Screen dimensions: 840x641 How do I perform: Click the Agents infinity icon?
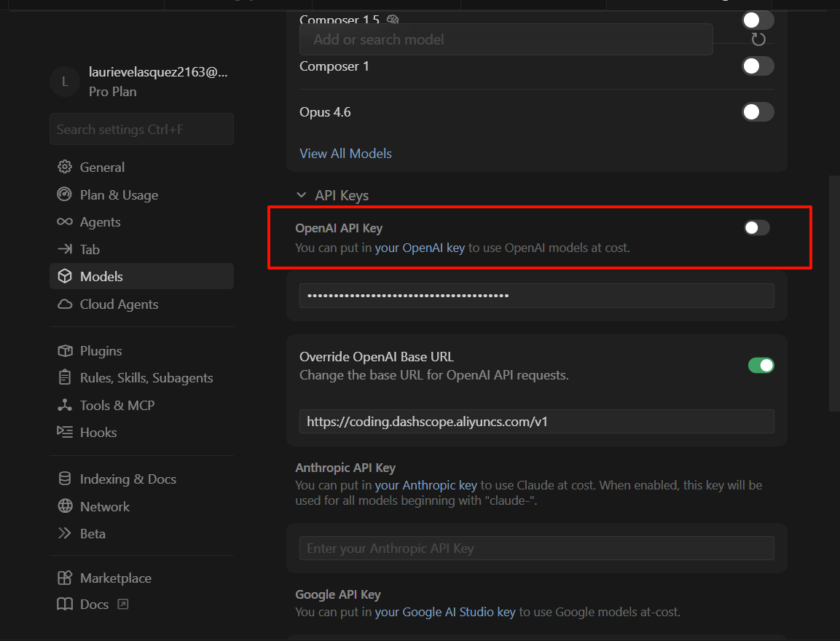(65, 221)
